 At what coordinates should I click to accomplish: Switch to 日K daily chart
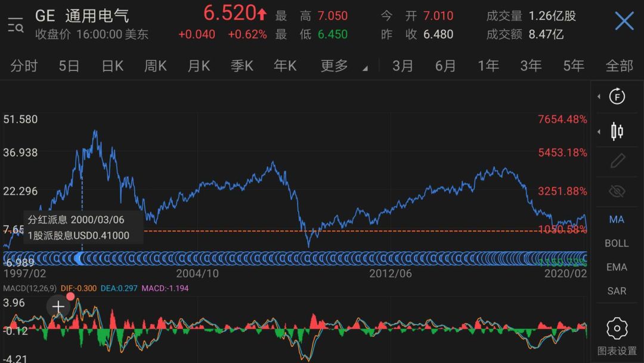(x=113, y=66)
